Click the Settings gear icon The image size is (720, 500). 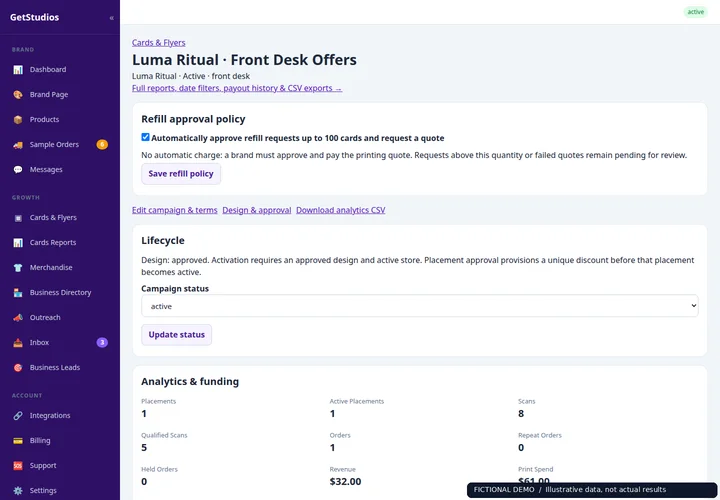18,490
